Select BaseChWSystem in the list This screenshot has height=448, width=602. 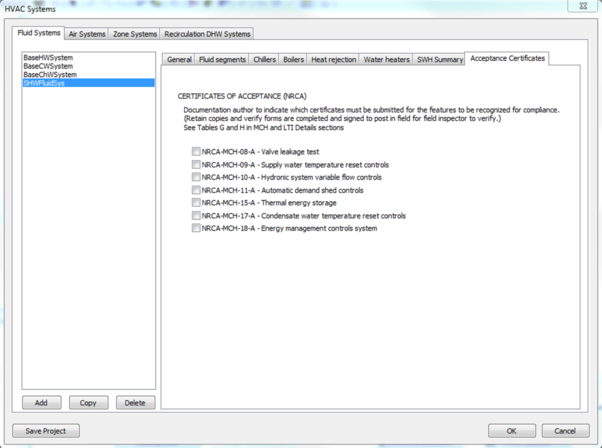click(50, 75)
